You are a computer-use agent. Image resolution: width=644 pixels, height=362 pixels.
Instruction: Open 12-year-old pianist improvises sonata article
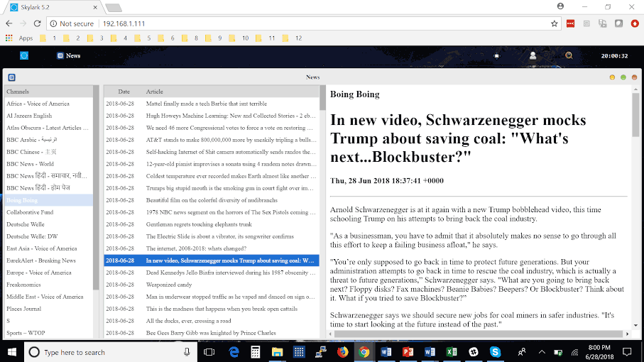click(x=212, y=164)
